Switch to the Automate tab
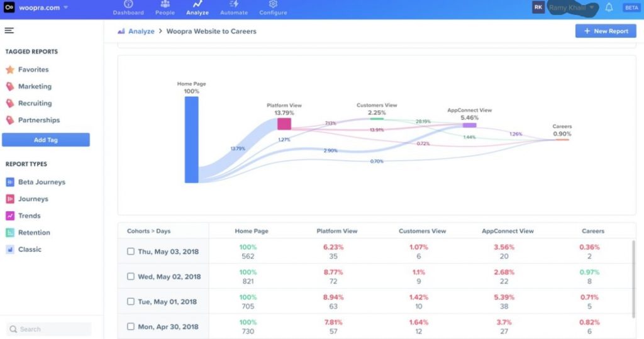The height and width of the screenshot is (339, 644). 234,8
